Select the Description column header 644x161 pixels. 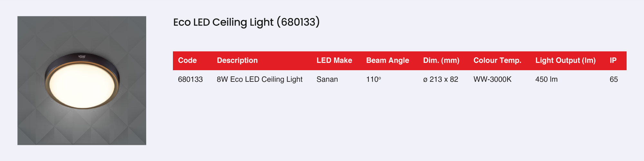coord(237,61)
